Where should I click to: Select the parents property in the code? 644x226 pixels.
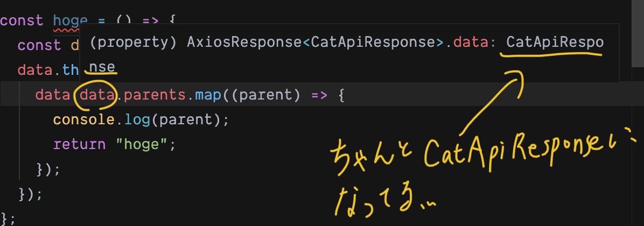point(151,95)
